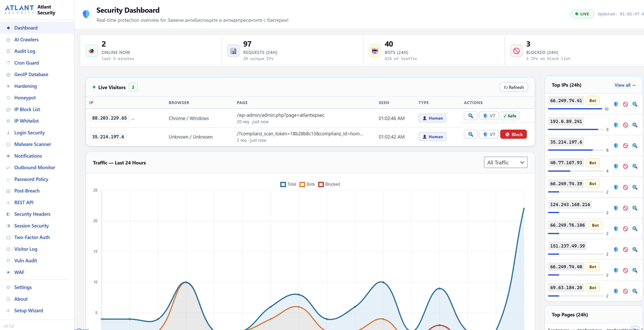Expand the All Traffic dropdown
This screenshot has width=644, height=330.
[505, 163]
